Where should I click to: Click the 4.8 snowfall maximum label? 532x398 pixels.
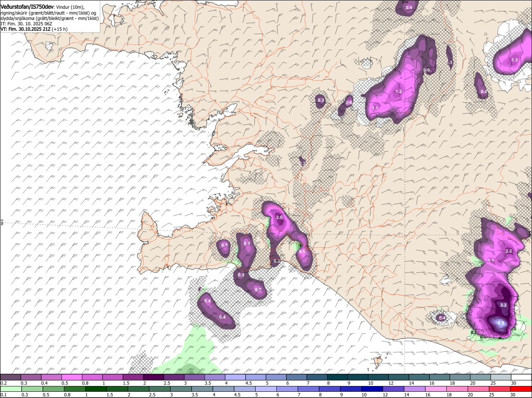[501, 323]
